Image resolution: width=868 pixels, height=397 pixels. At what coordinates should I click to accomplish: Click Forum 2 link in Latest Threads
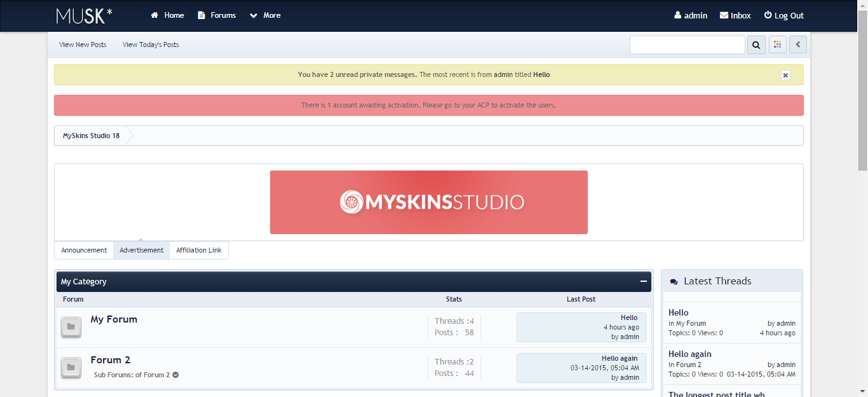(689, 365)
